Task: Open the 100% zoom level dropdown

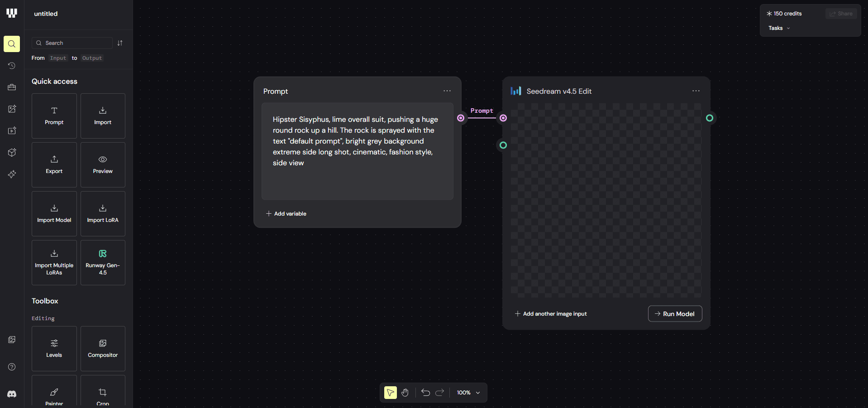Action: [468, 393]
